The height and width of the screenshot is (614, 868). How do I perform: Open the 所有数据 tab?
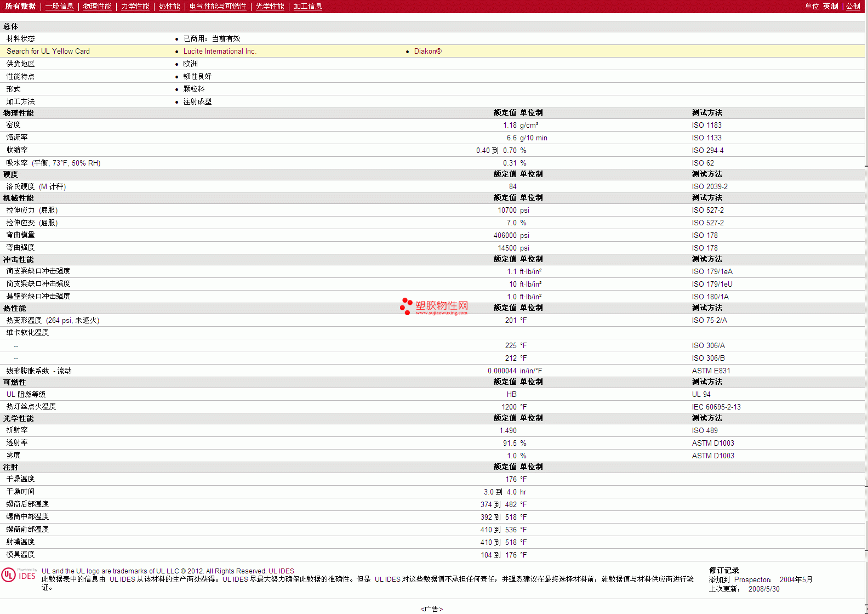[20, 6]
